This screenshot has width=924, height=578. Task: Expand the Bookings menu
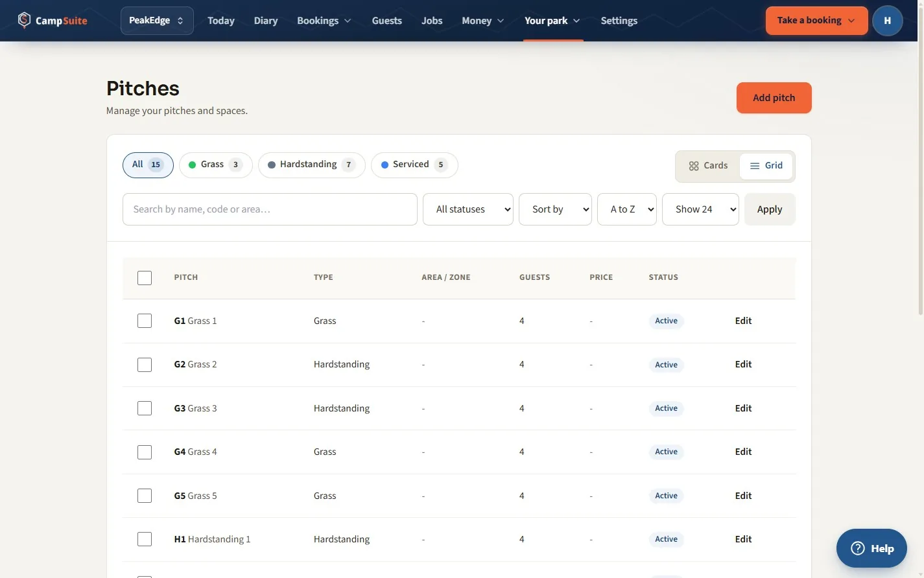324,21
